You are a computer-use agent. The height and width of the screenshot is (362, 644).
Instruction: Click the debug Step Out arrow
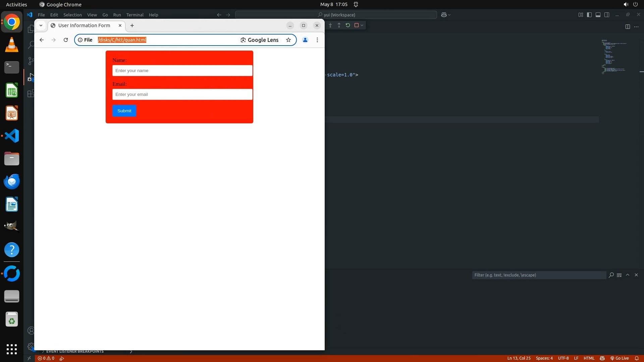(339, 25)
